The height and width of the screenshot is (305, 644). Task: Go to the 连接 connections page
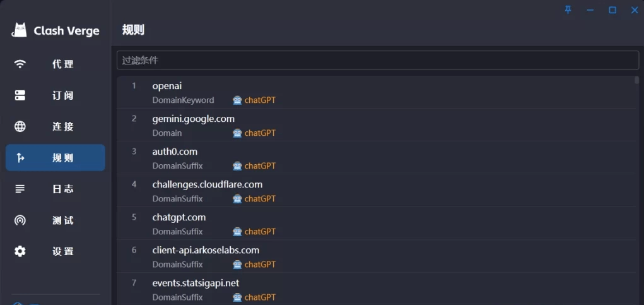click(56, 126)
